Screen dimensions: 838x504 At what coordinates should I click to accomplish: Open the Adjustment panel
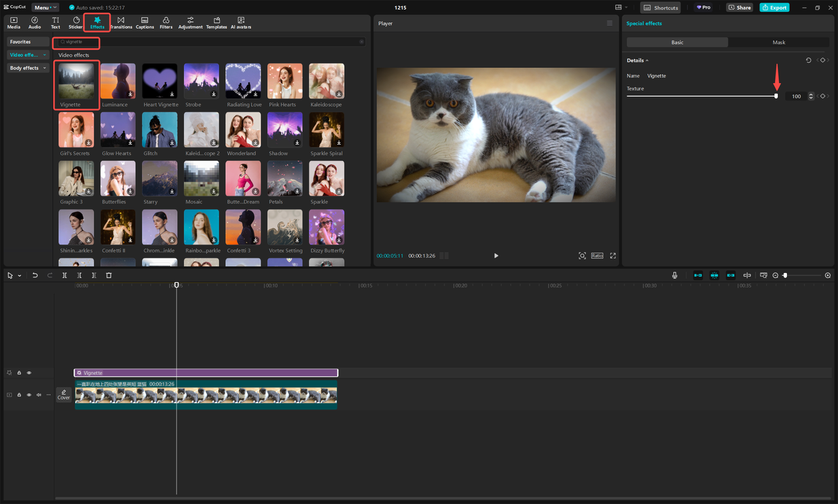(190, 22)
